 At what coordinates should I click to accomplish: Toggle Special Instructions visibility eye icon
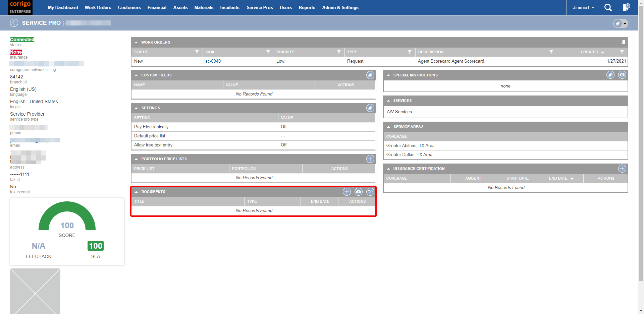[622, 75]
